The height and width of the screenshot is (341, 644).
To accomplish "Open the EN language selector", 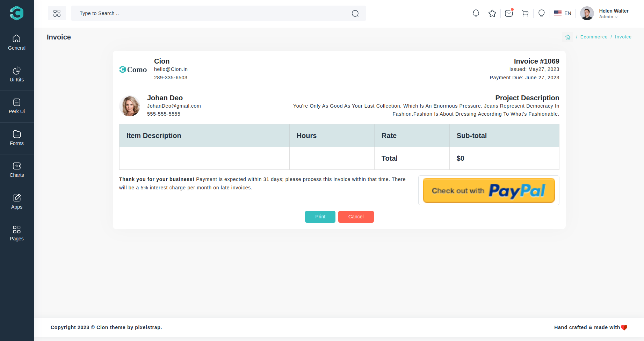I will coord(563,13).
